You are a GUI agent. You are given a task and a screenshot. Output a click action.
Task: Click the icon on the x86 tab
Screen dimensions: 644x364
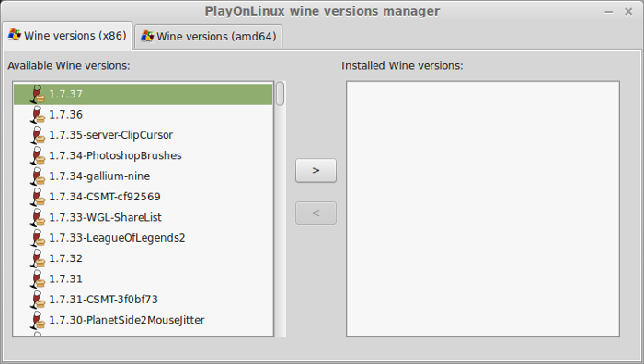pyautogui.click(x=15, y=35)
